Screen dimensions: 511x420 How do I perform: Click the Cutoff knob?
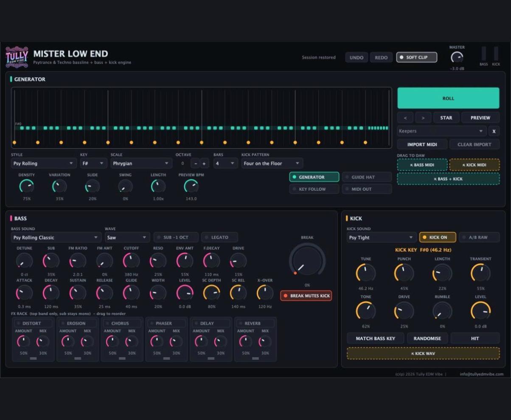(x=131, y=261)
